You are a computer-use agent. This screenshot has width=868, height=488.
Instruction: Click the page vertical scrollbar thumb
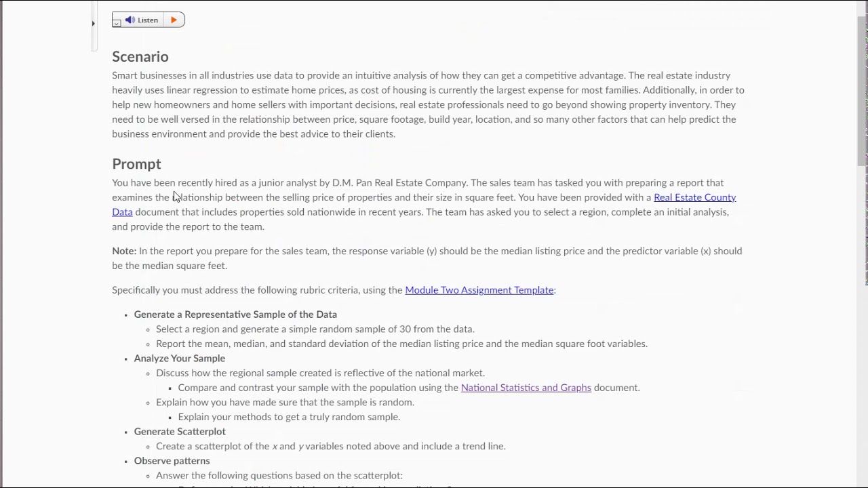coord(862,88)
